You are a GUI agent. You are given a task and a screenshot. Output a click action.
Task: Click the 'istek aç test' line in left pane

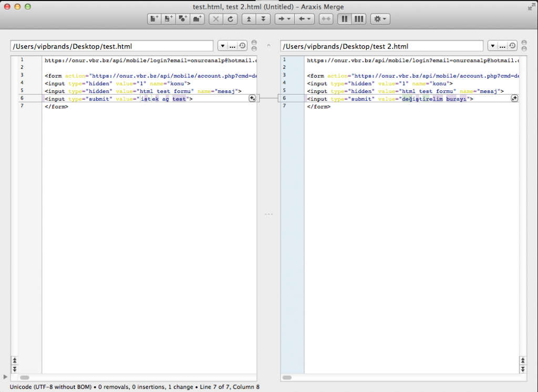click(x=119, y=99)
